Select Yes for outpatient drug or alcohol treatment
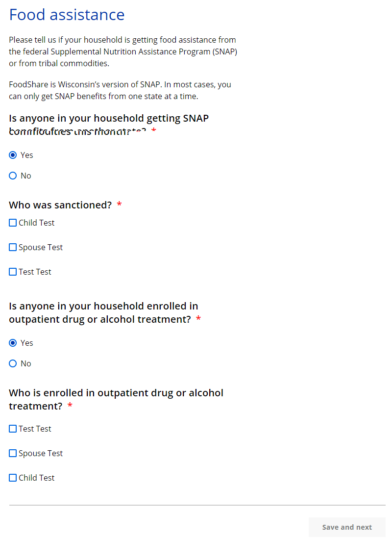The height and width of the screenshot is (540, 392). point(13,343)
